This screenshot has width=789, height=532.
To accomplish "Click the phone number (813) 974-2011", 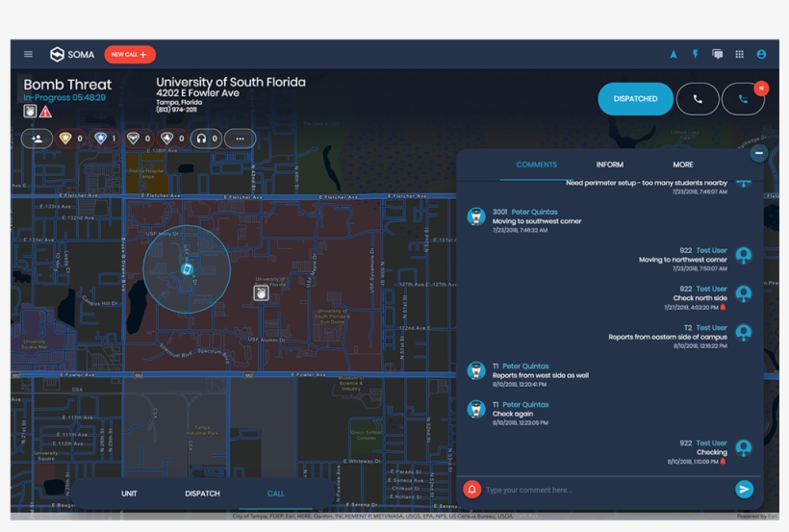I will [176, 110].
